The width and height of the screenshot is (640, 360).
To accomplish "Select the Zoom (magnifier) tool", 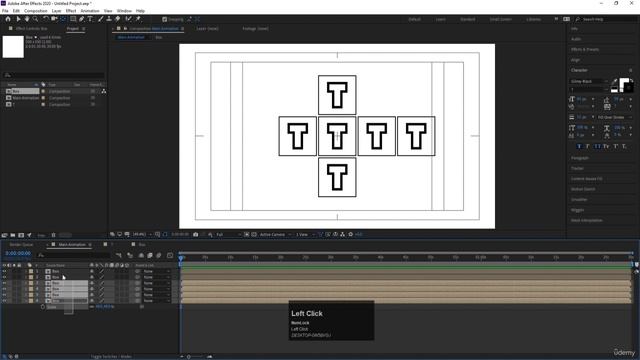I will 36,19.
